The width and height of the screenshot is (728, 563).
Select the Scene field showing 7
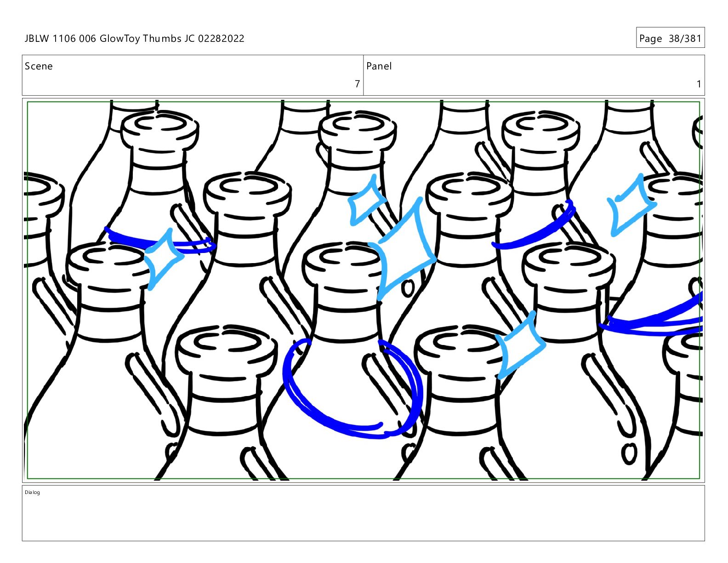coord(193,75)
